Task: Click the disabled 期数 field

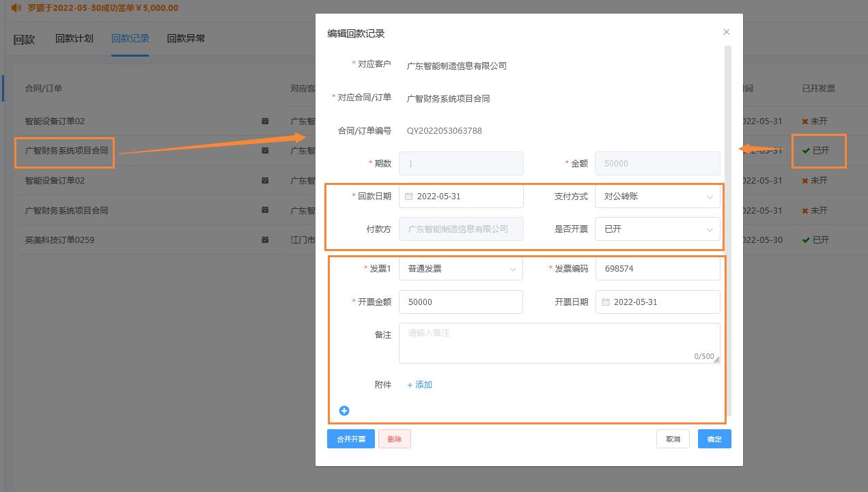Action: [461, 164]
